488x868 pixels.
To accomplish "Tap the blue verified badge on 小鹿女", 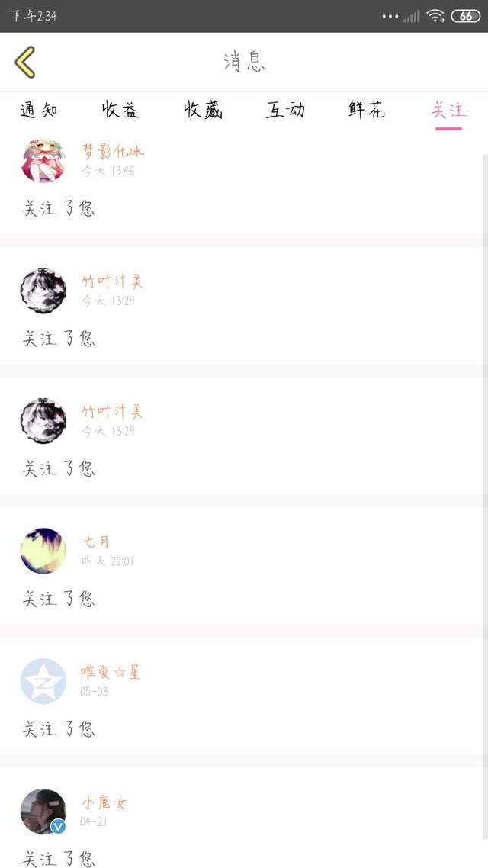I will tap(58, 827).
